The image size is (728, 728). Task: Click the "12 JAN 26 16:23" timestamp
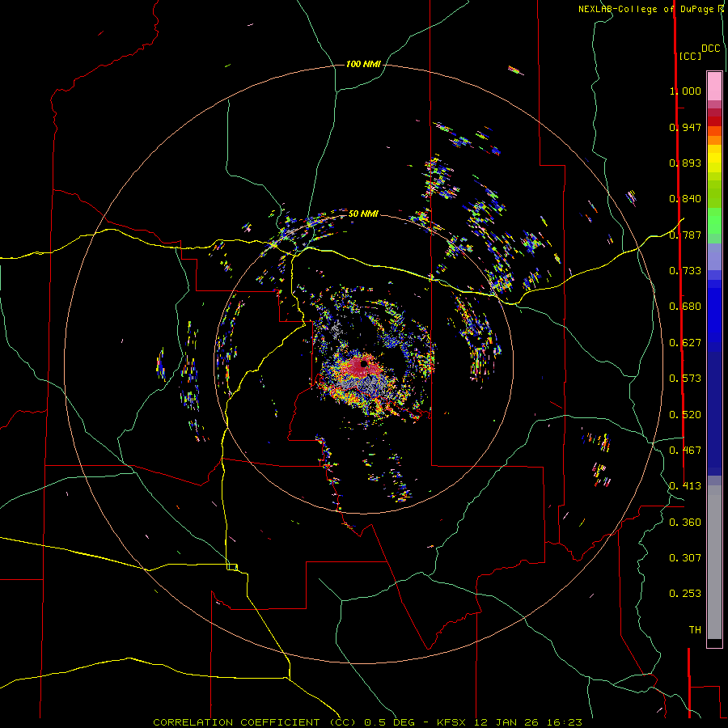point(528,722)
